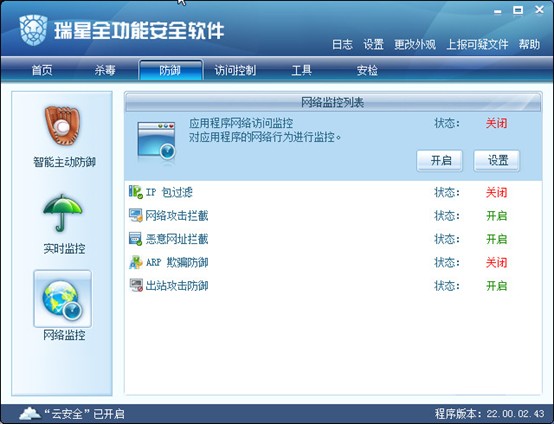The image size is (554, 425).
Task: Click the 出站攻击防御 row icon
Action: tap(136, 285)
